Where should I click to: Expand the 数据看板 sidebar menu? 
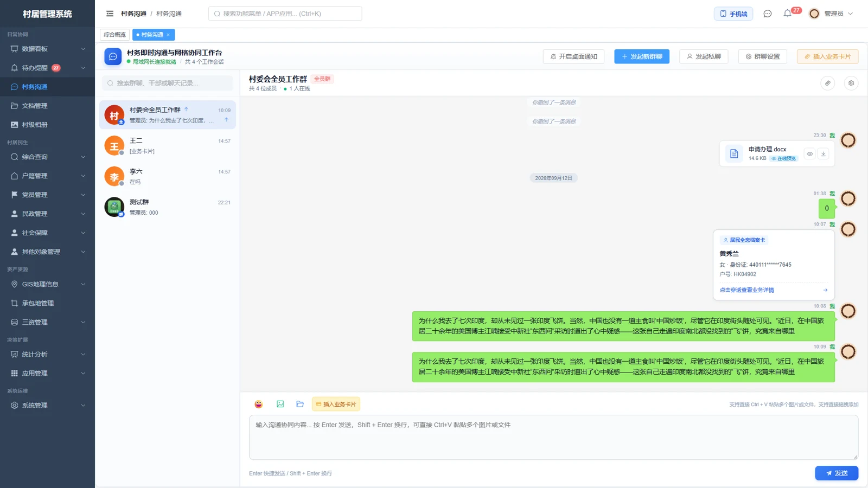tap(48, 49)
